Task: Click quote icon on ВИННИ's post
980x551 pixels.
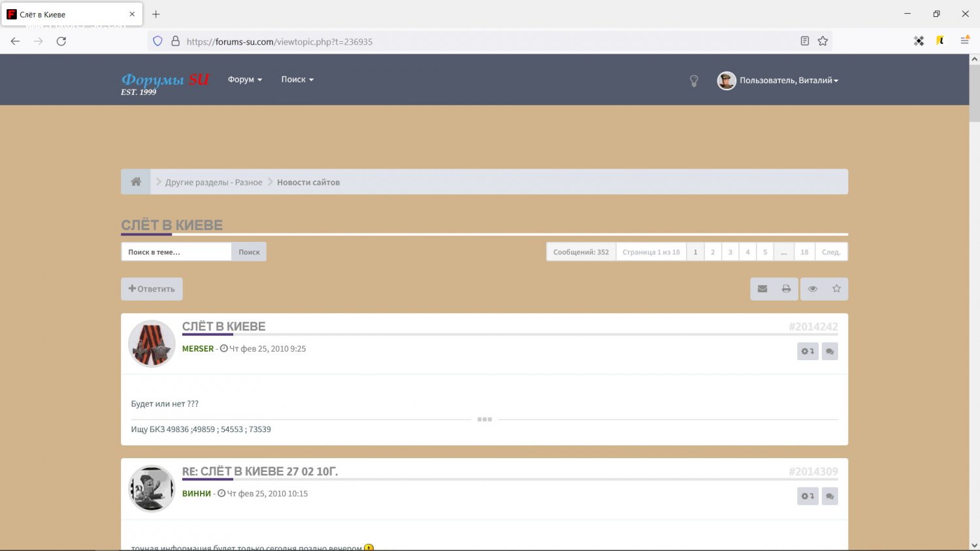Action: [x=830, y=497]
